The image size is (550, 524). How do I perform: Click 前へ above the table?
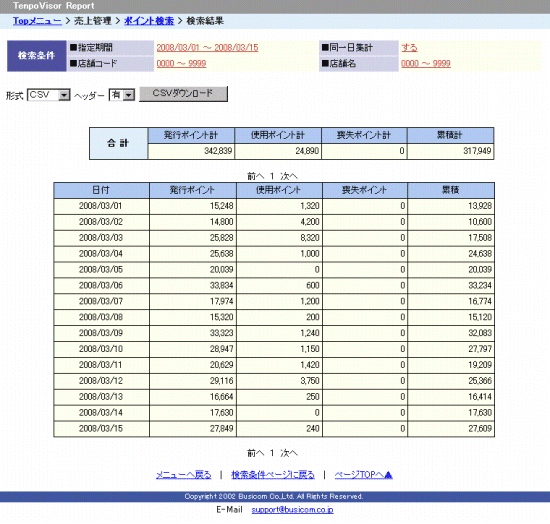tap(255, 176)
